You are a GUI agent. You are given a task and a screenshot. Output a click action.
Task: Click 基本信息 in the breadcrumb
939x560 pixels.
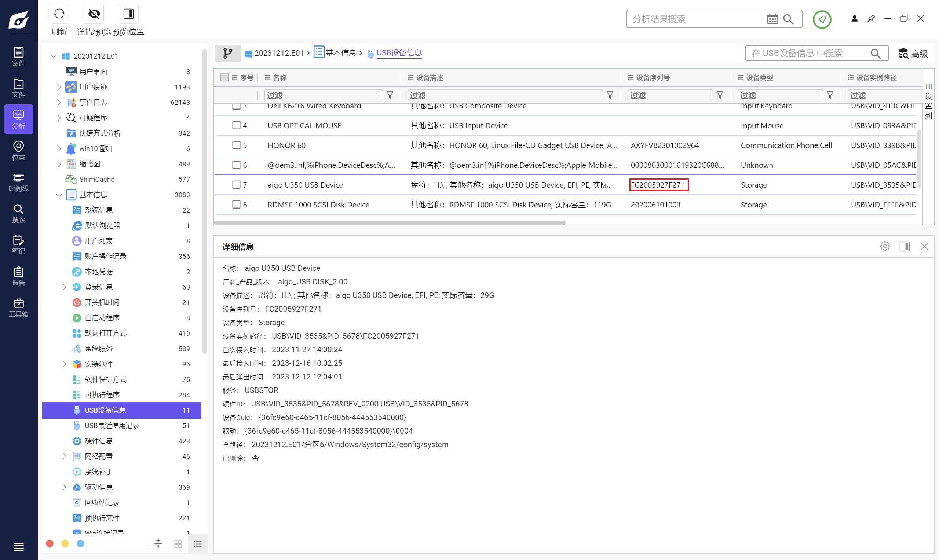point(340,53)
